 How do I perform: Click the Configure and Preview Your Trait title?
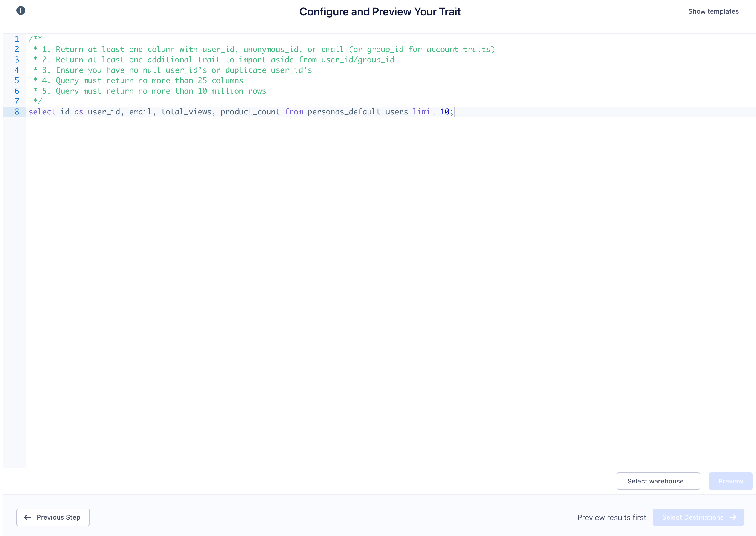coord(380,11)
